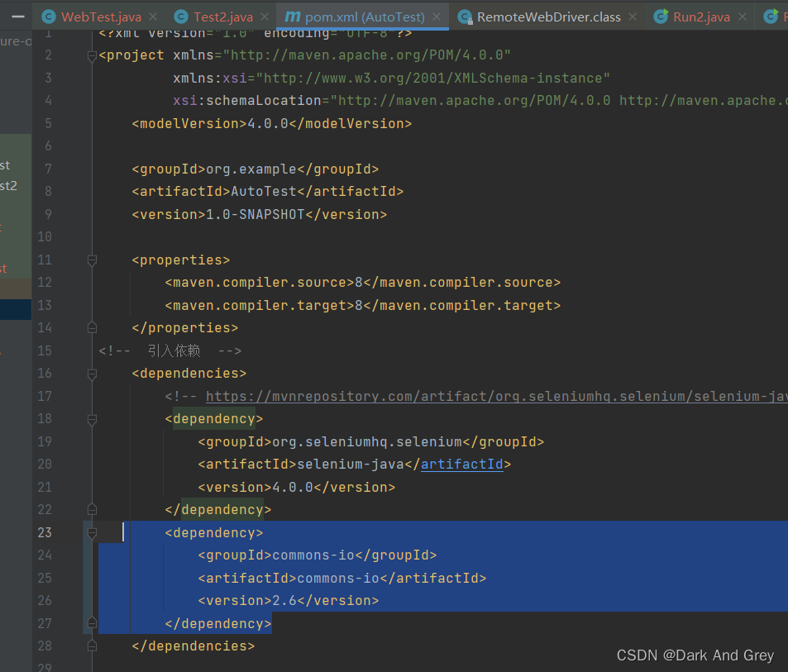788x672 pixels.
Task: Collapse the dependencies block fold on line 16
Action: (x=92, y=374)
